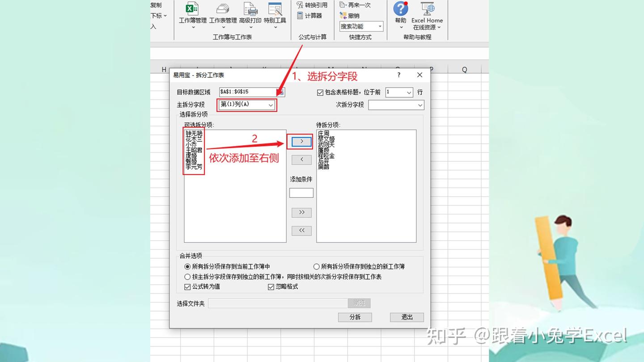
Task: Click the 退出 button
Action: click(406, 317)
